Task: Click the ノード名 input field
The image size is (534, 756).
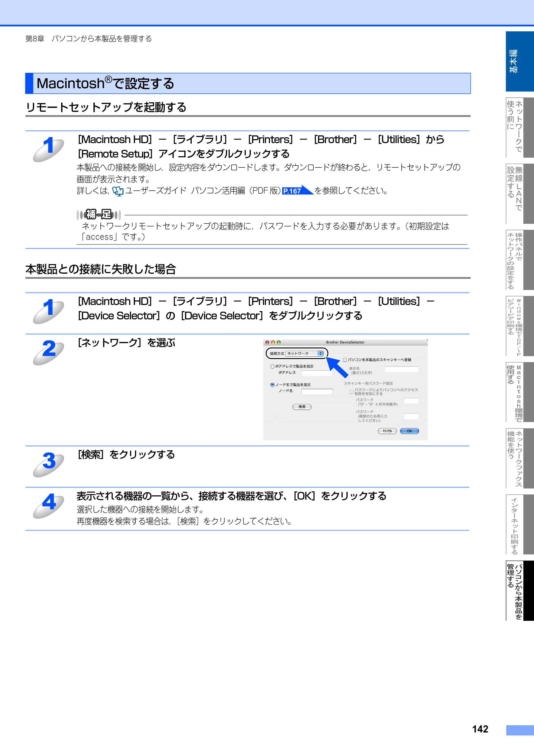Action: (317, 391)
